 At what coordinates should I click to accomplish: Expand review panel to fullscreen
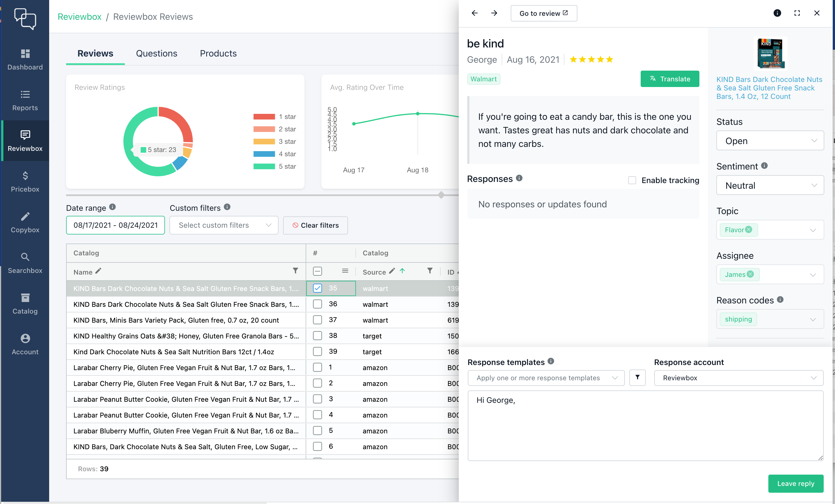(x=797, y=13)
